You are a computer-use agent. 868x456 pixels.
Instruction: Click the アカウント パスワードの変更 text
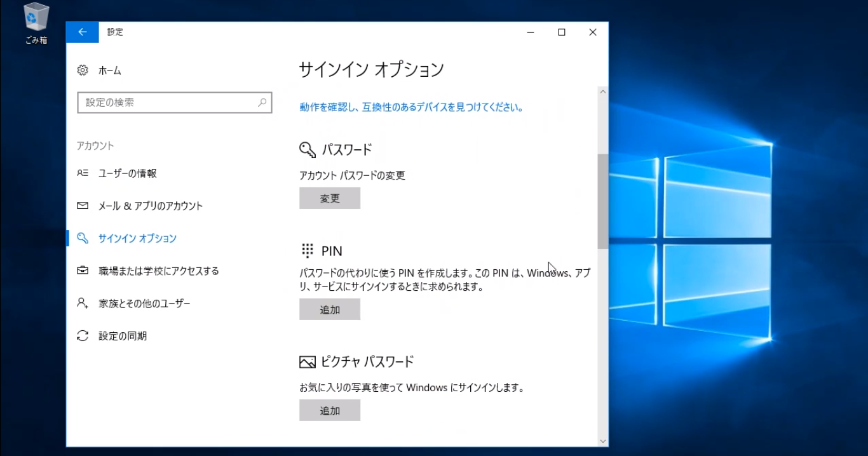point(352,175)
